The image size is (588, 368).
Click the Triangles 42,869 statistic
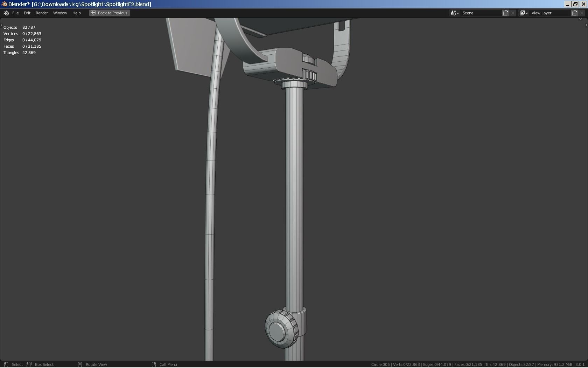(20, 53)
